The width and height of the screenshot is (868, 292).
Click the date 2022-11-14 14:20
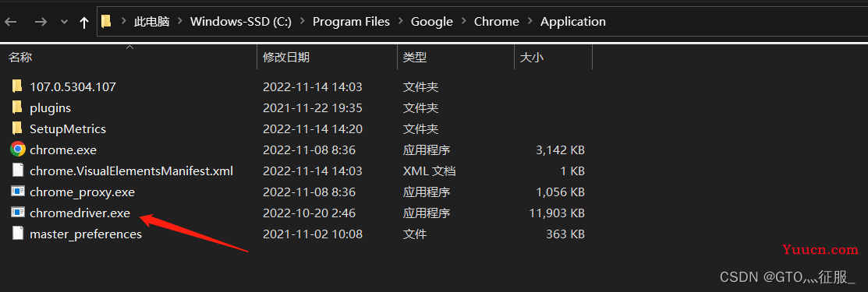312,128
